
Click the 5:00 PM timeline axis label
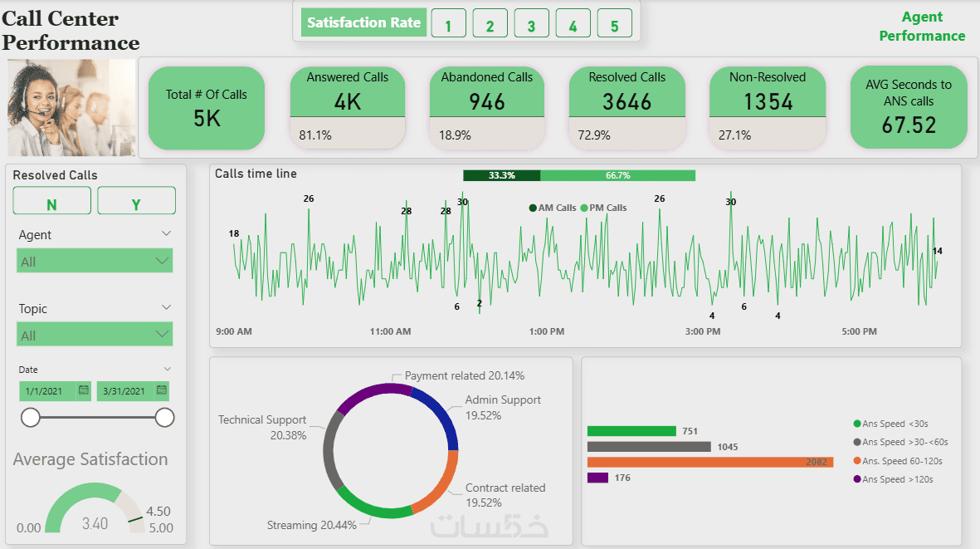point(859,331)
